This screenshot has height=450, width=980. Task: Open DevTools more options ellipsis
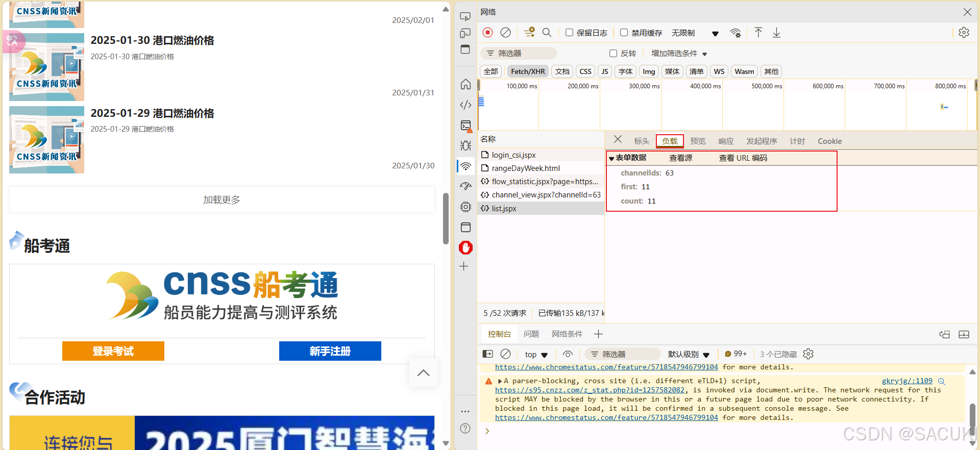465,411
